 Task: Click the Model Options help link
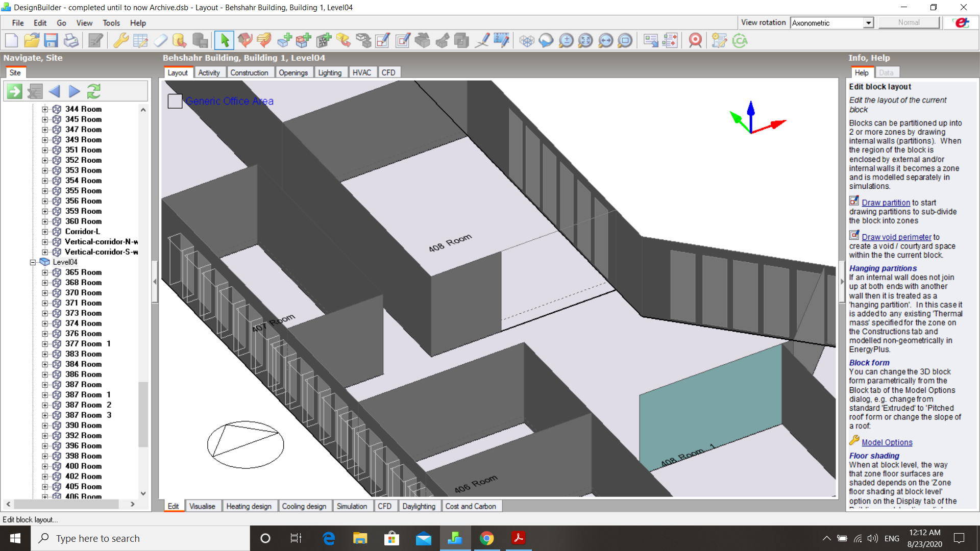pyautogui.click(x=887, y=443)
